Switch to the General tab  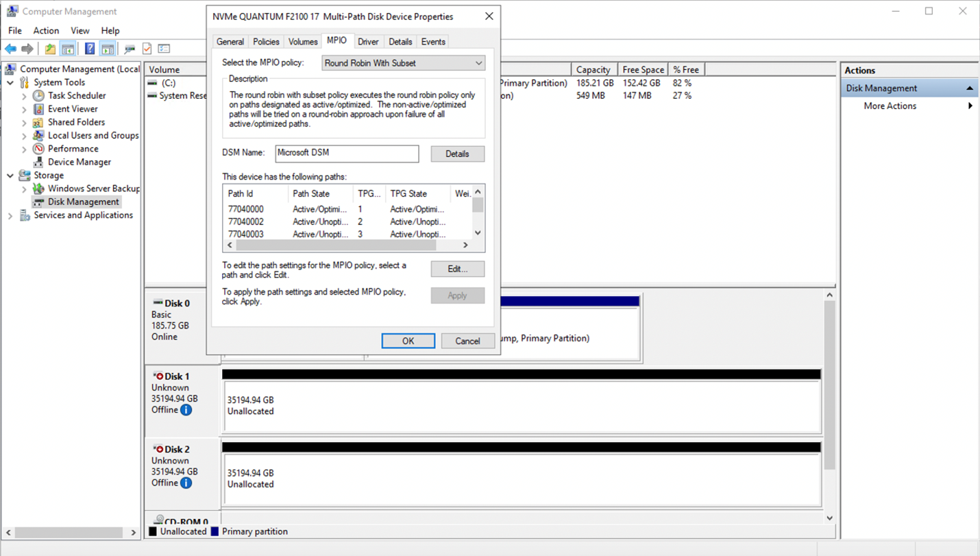[x=230, y=42]
